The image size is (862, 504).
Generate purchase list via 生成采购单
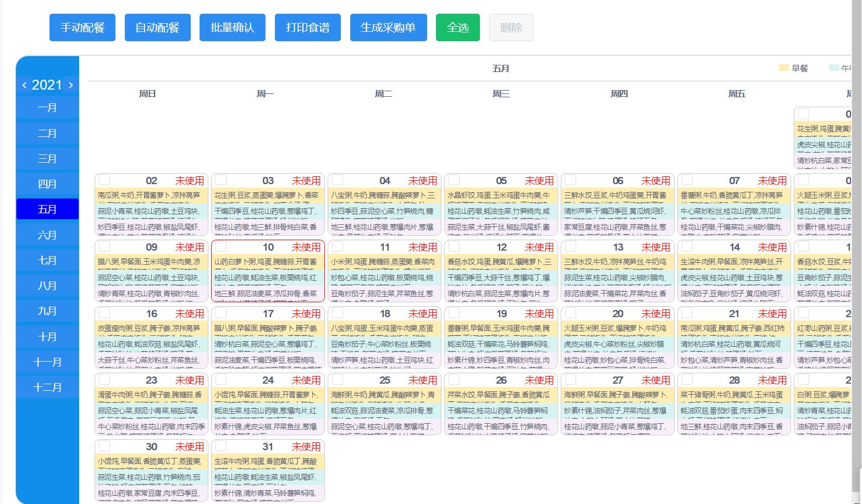pyautogui.click(x=388, y=27)
